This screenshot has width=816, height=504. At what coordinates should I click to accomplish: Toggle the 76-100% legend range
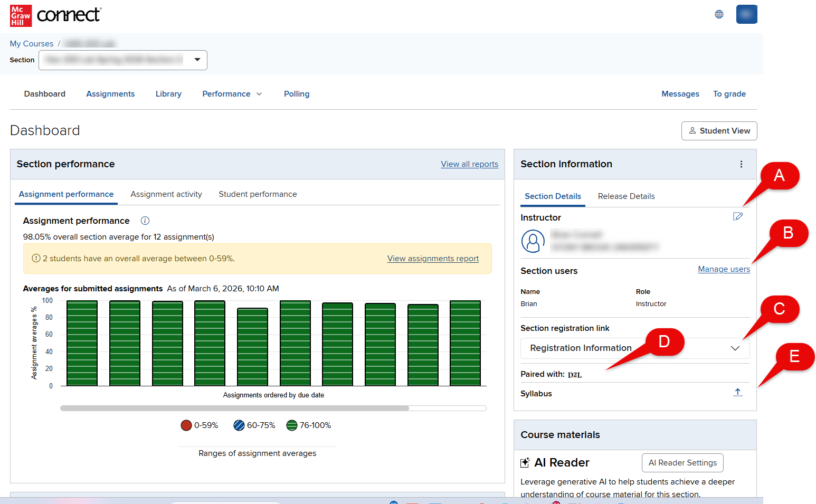point(309,425)
